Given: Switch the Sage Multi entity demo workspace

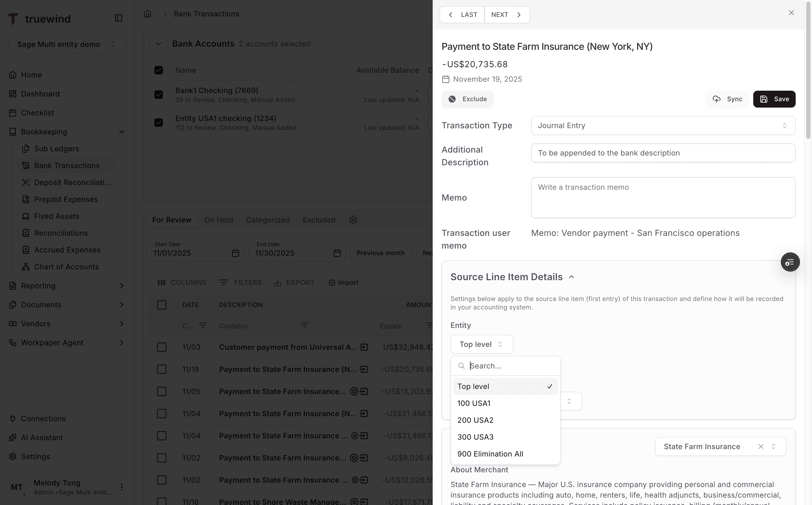Looking at the screenshot, I should point(67,45).
